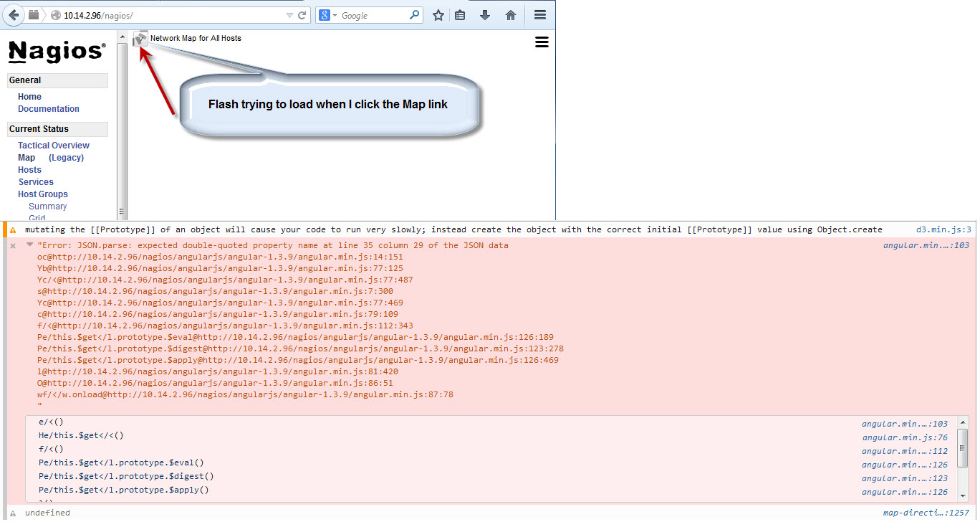The image size is (980, 522).
Task: Open the source link for the $eval() frame
Action: click(x=905, y=465)
